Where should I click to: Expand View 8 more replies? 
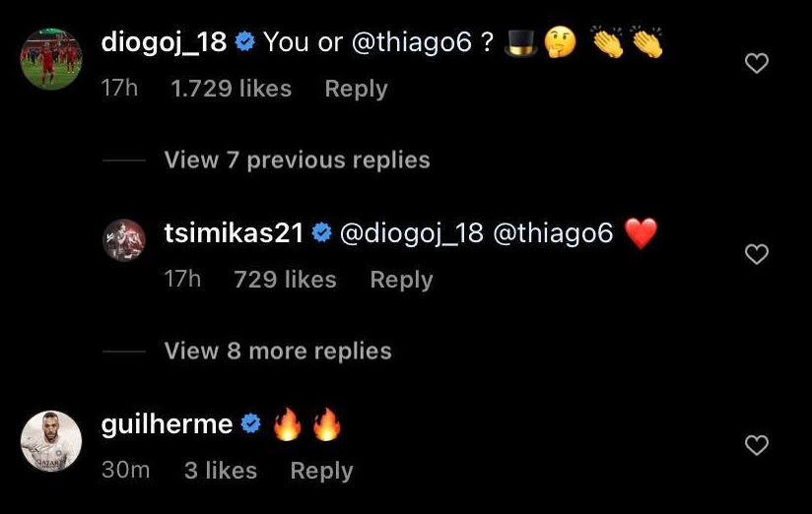click(278, 351)
